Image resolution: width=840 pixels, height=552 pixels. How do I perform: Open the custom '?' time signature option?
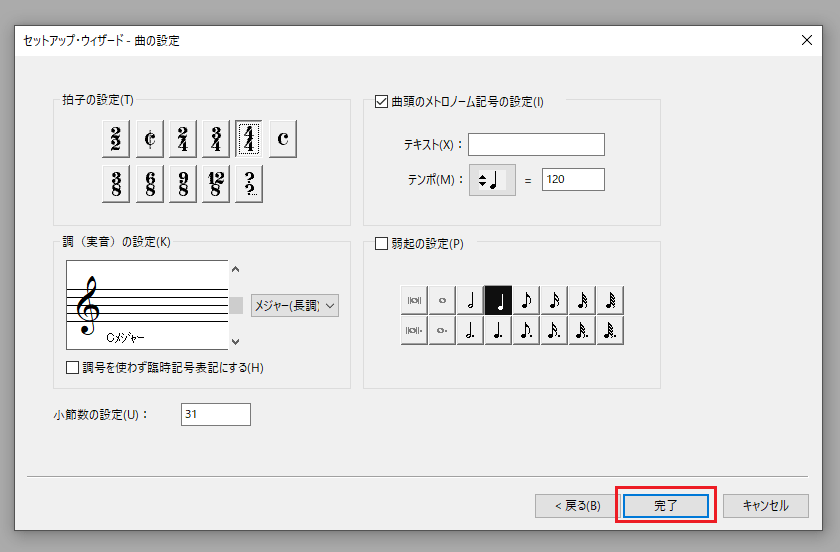click(249, 184)
